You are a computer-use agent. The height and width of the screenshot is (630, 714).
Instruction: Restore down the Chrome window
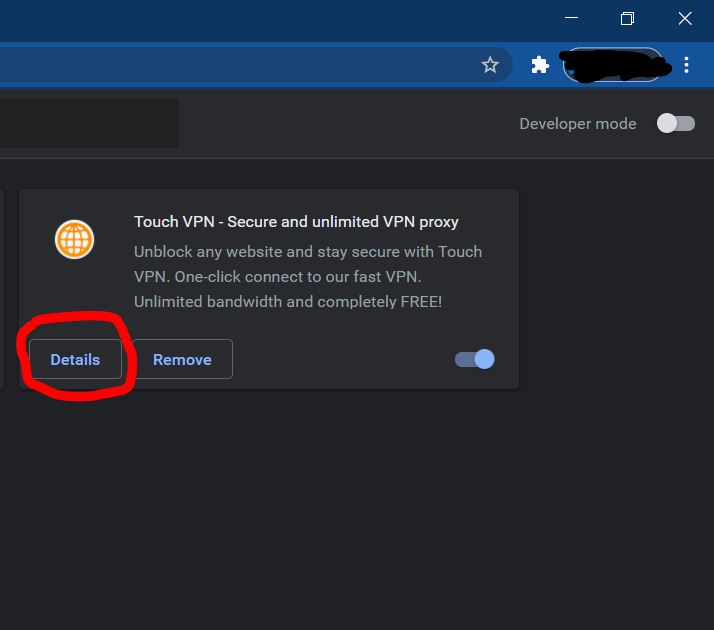[627, 18]
